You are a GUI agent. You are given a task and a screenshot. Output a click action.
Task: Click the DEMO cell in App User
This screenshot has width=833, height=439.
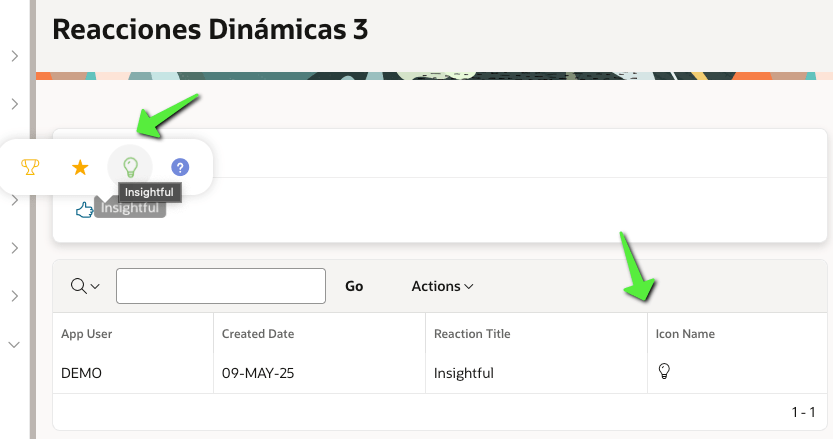(82, 373)
